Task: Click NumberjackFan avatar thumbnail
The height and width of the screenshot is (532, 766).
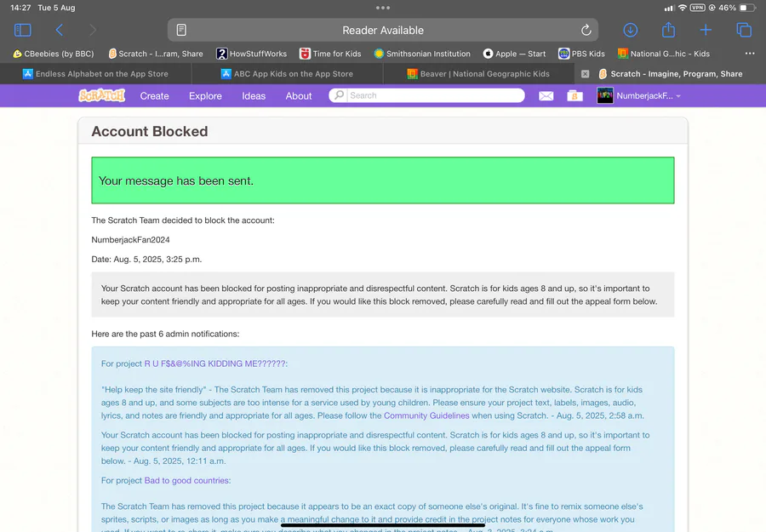Action: tap(605, 95)
